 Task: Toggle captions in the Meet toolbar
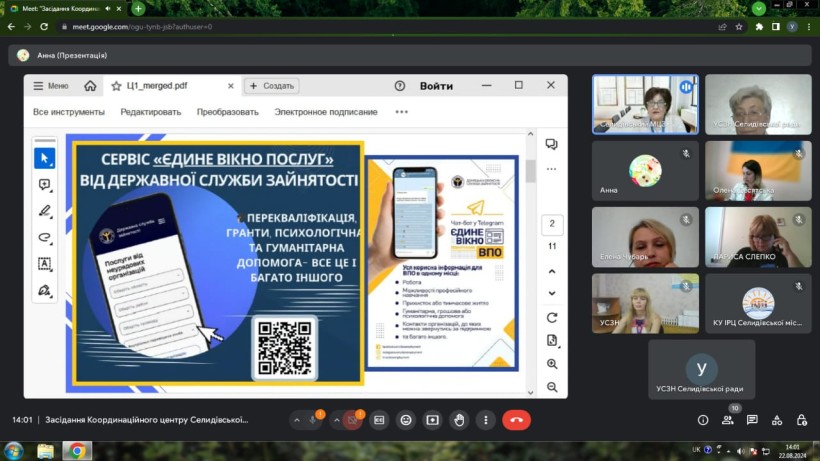pyautogui.click(x=379, y=420)
